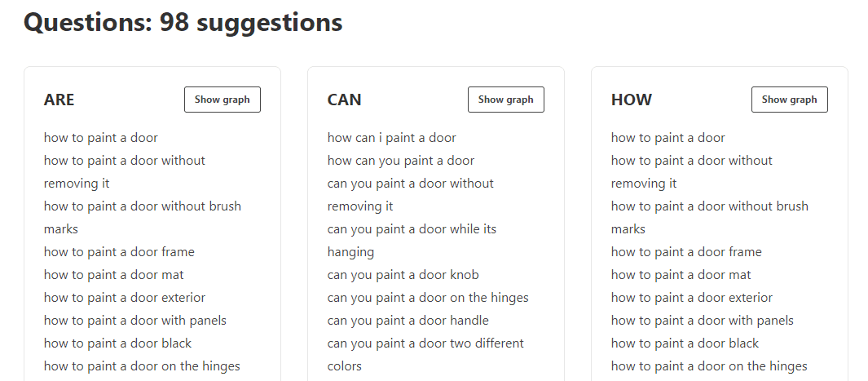Click "can you paint a door without removing it"

411,184
